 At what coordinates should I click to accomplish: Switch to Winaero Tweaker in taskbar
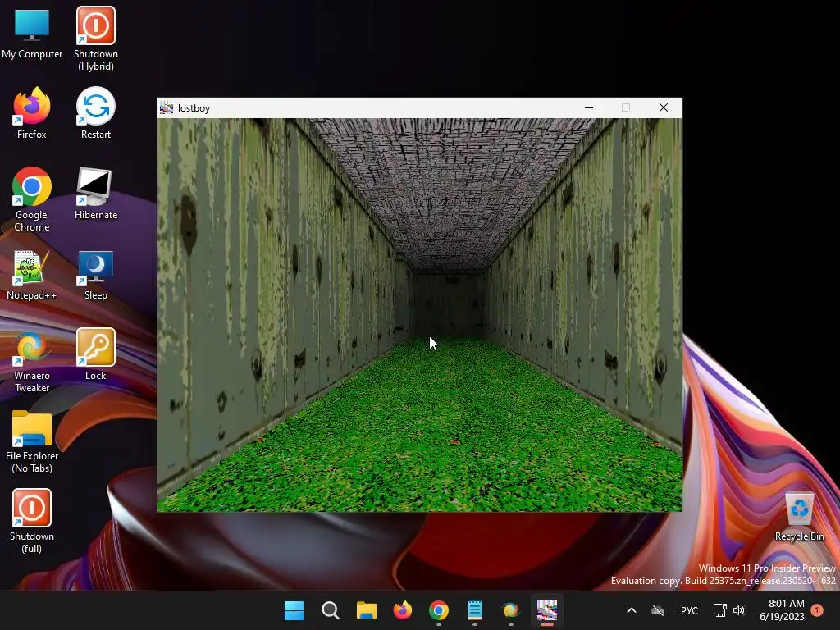[510, 610]
